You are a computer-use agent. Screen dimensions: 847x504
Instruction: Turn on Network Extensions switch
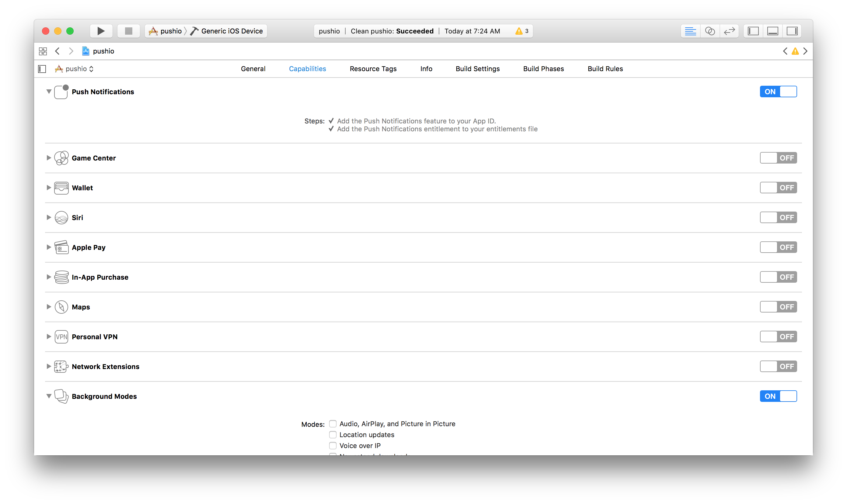coord(778,367)
